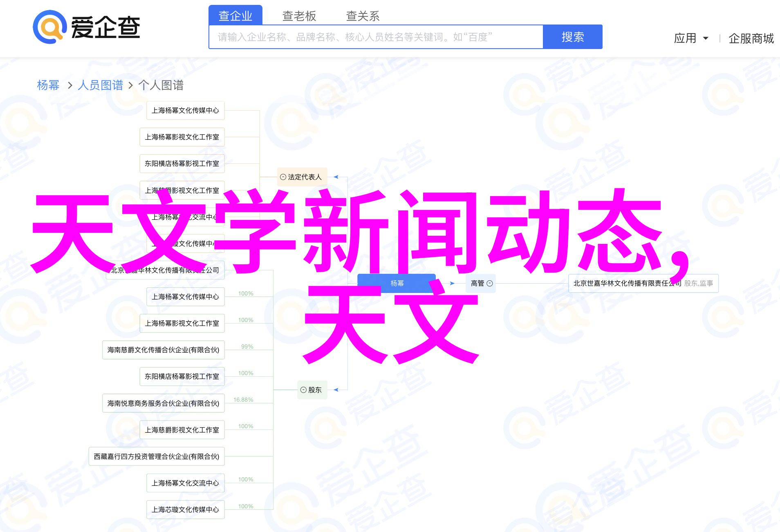The height and width of the screenshot is (532, 780).
Task: Go to 杨幂 breadcrumb link
Action: coord(48,85)
